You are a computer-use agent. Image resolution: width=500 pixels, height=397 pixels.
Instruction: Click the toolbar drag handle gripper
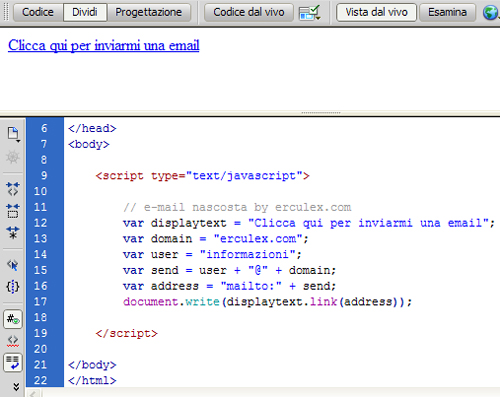click(6, 12)
